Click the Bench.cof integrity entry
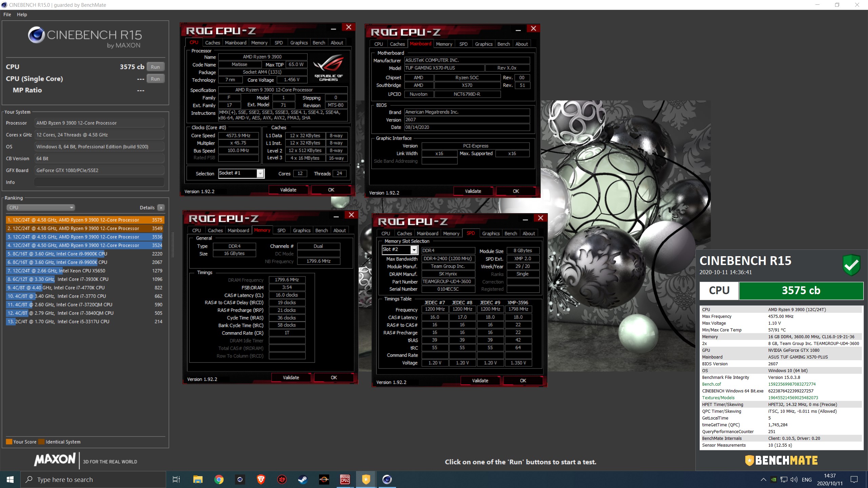 pyautogui.click(x=781, y=384)
